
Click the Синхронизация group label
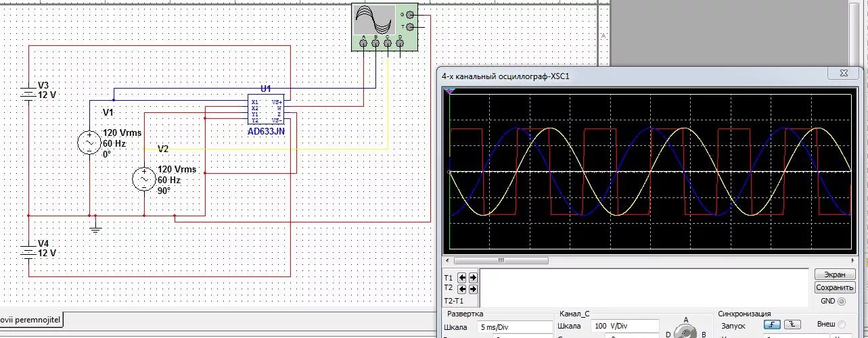point(744,314)
